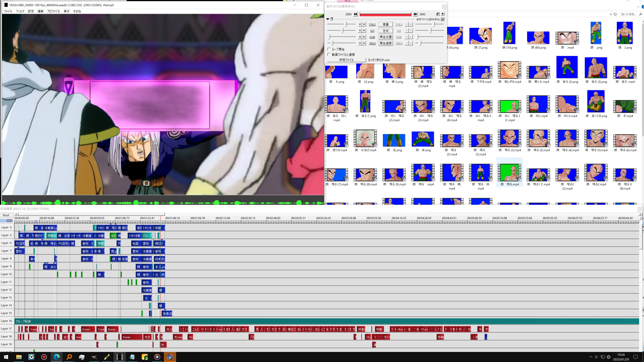Jump to the object's end frame 2892

click(x=415, y=14)
